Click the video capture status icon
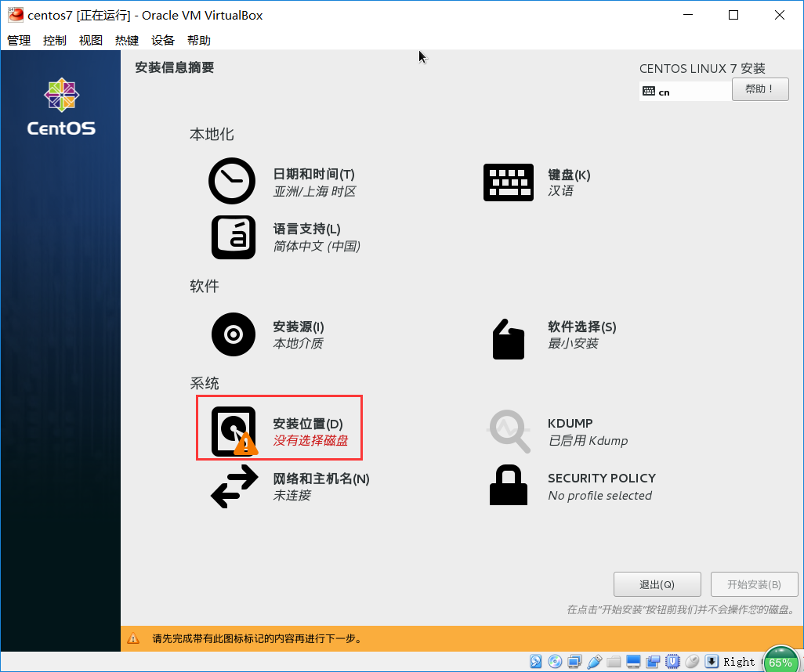Screen dimensions: 804x672 coord(653,661)
